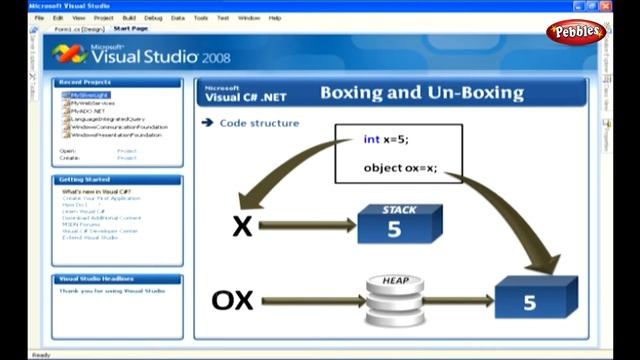Click the 'object ox=x;' code line
Screen dimensions: 640x360
(400, 168)
